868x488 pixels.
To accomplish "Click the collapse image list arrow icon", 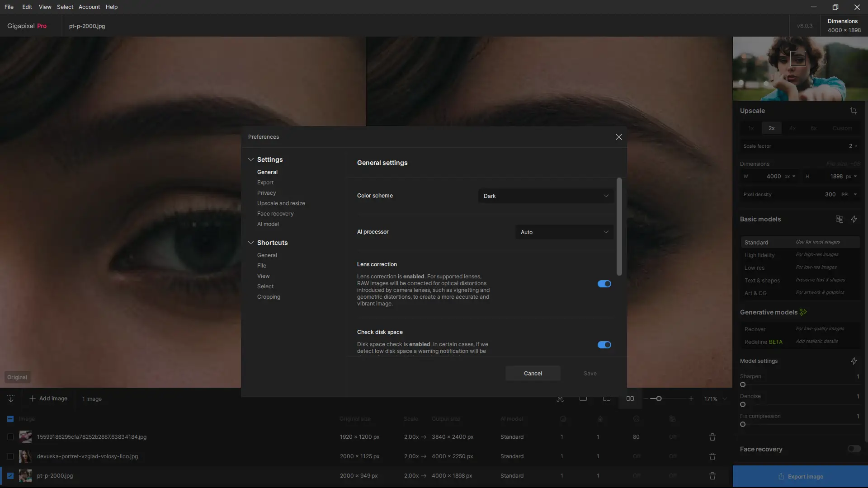I will [x=11, y=399].
